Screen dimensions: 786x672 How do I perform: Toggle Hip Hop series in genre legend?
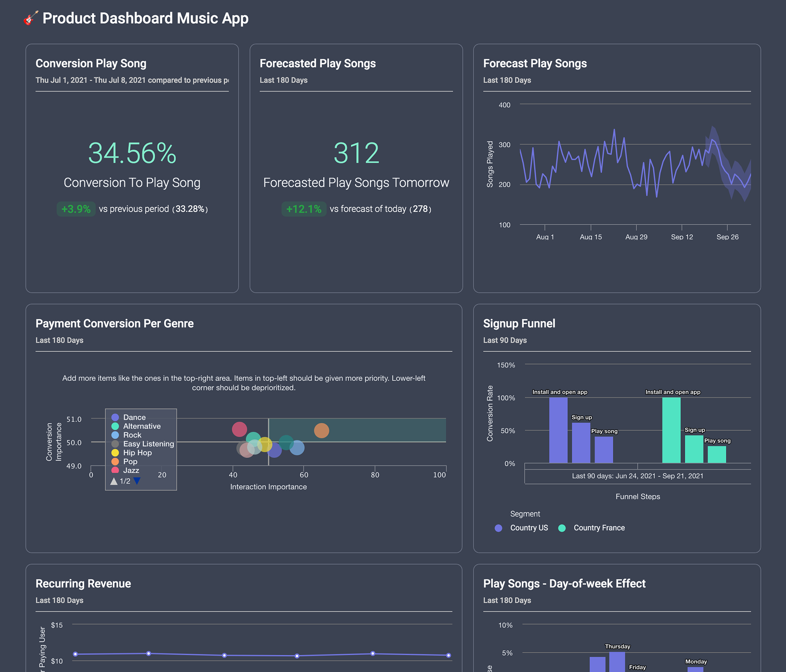(137, 453)
